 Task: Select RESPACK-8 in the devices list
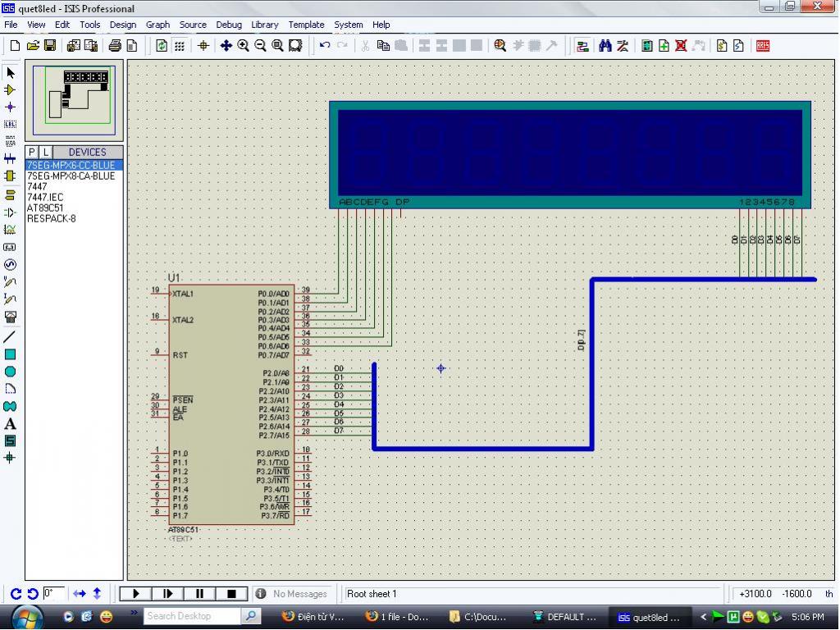pos(51,218)
